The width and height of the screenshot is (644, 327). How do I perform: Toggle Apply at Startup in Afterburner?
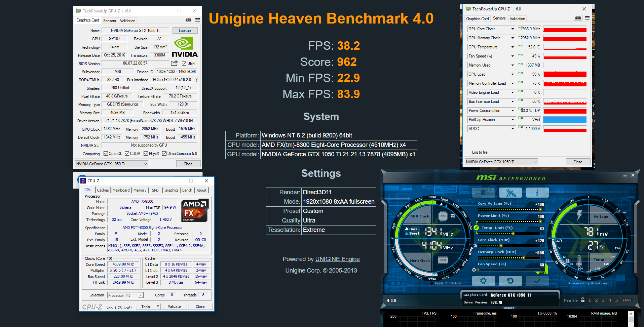click(432, 283)
